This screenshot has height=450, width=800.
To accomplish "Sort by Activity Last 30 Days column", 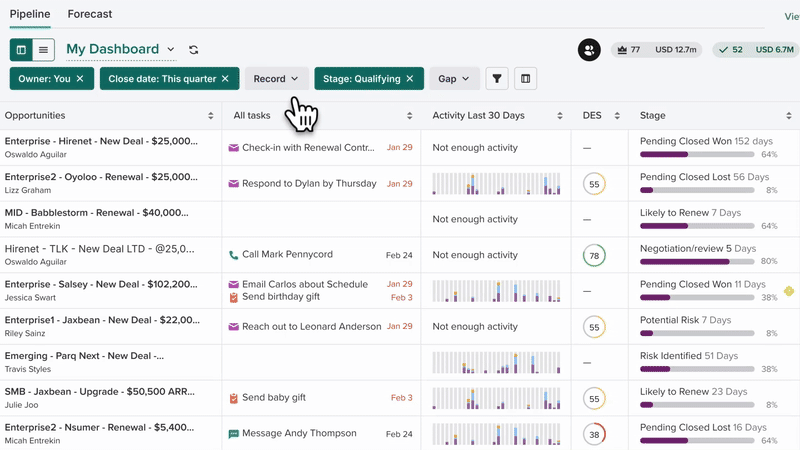I will pos(560,116).
